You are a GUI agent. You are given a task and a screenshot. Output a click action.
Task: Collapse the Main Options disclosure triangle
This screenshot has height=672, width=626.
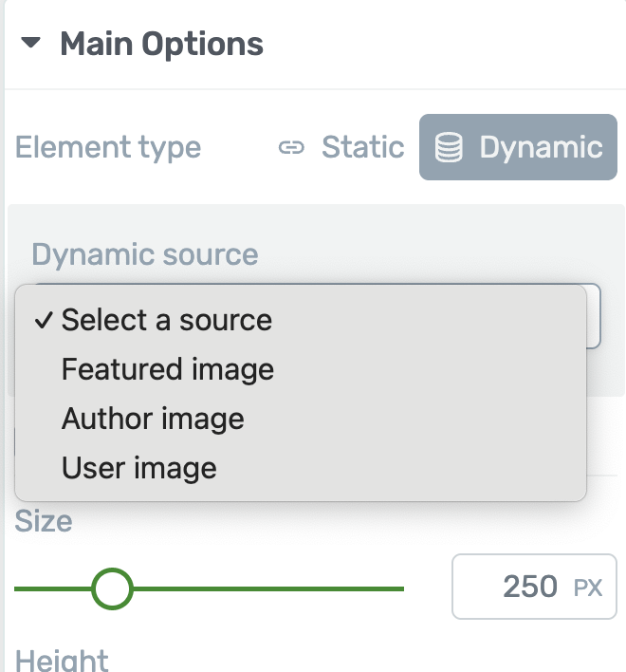coord(32,44)
